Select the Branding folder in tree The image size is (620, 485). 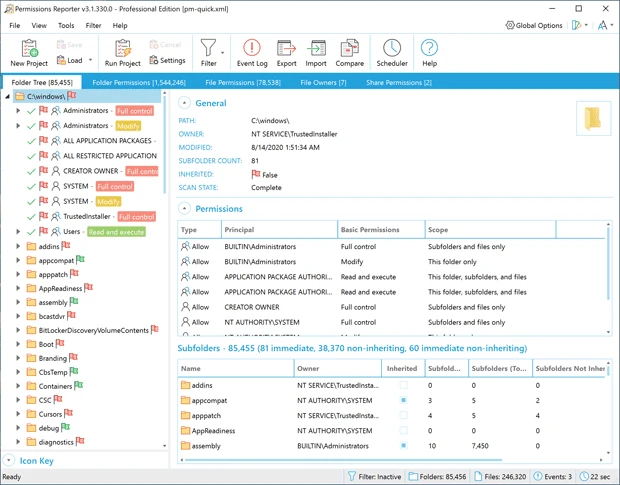[x=52, y=357]
